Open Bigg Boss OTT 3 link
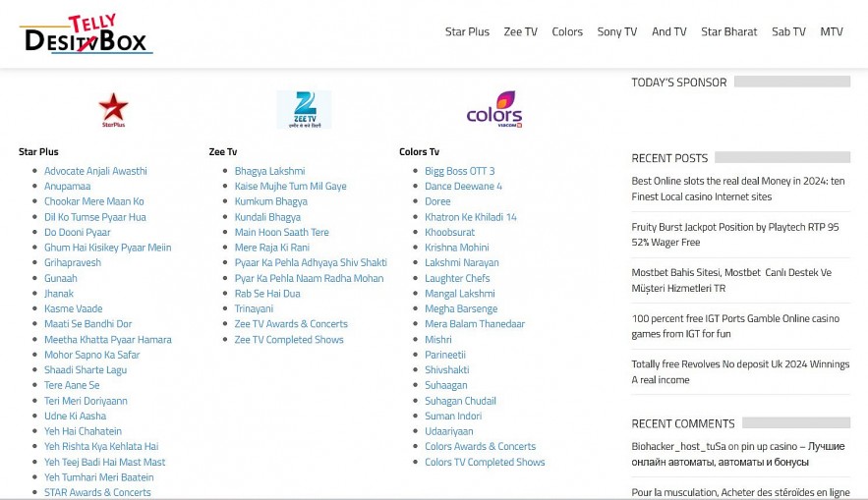The width and height of the screenshot is (868, 500). [x=459, y=171]
